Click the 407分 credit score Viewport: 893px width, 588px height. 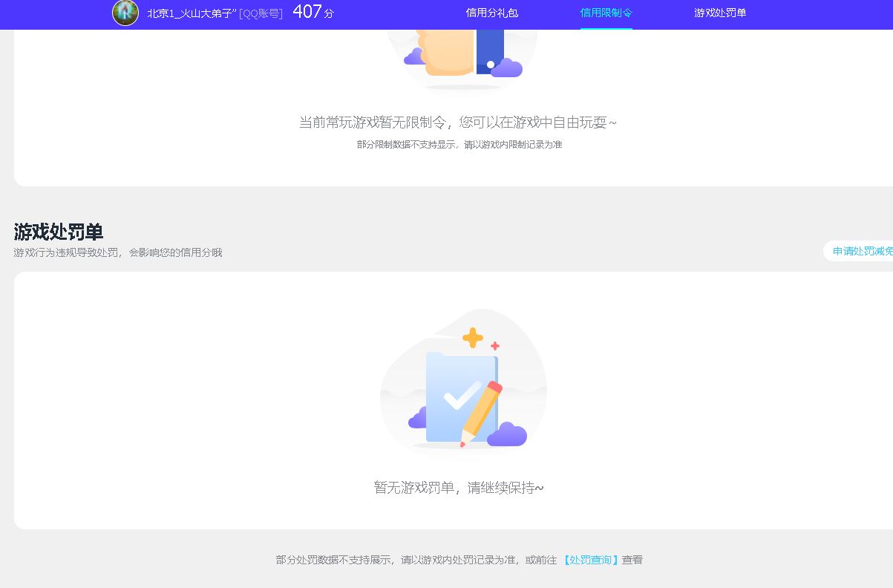(x=313, y=12)
